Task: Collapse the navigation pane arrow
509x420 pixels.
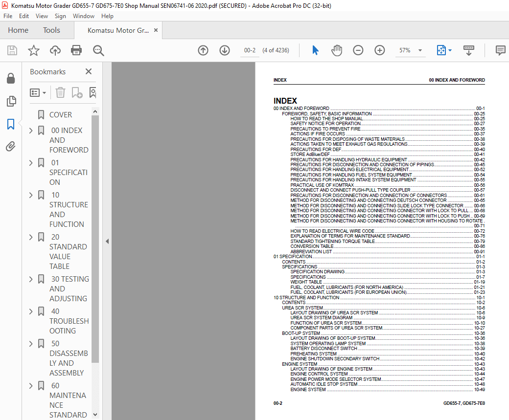Action: (x=107, y=241)
